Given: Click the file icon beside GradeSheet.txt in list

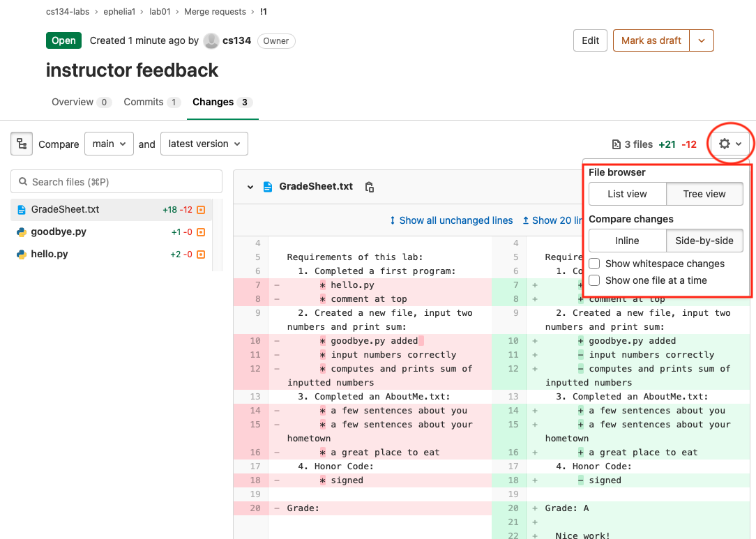Looking at the screenshot, I should [x=21, y=210].
